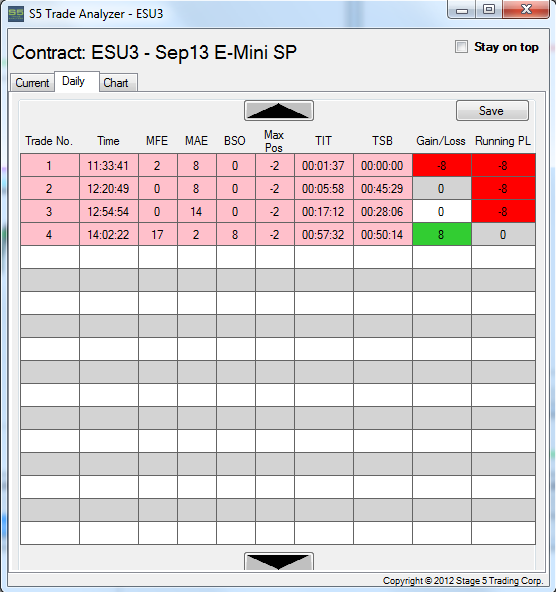Click the up arrow above the table
The image size is (556, 592).
tap(279, 111)
